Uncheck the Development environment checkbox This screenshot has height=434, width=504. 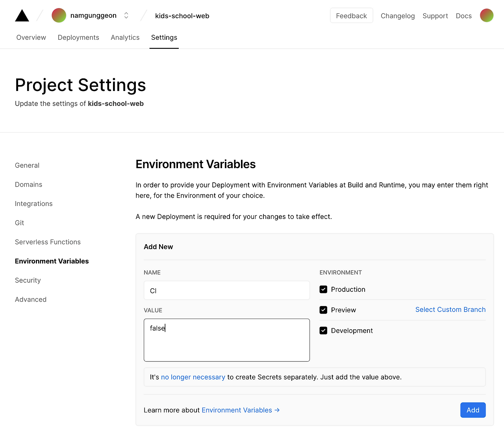(x=323, y=330)
